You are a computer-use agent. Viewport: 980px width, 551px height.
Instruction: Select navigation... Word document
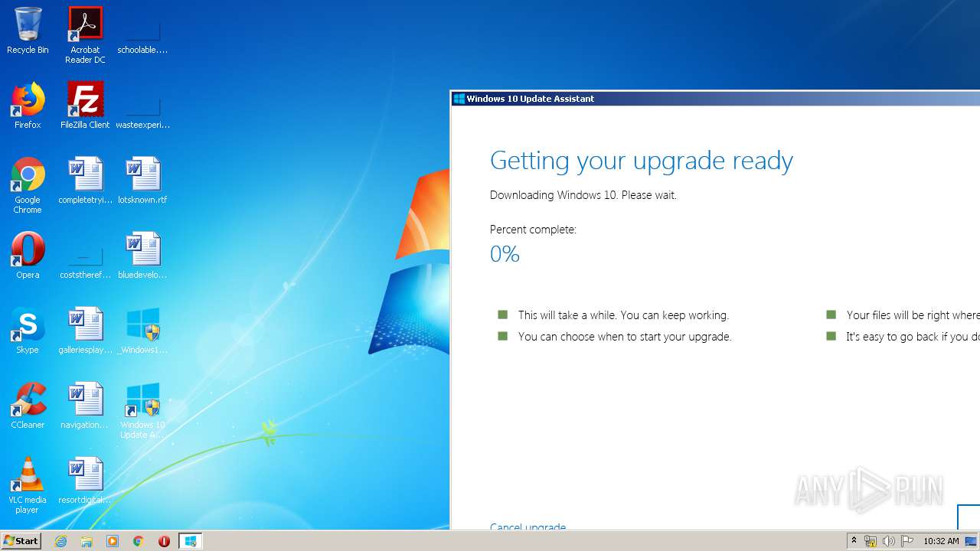[85, 406]
